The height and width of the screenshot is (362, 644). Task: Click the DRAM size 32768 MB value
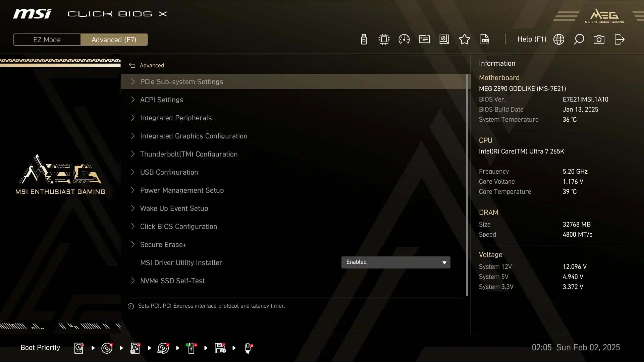pyautogui.click(x=577, y=224)
